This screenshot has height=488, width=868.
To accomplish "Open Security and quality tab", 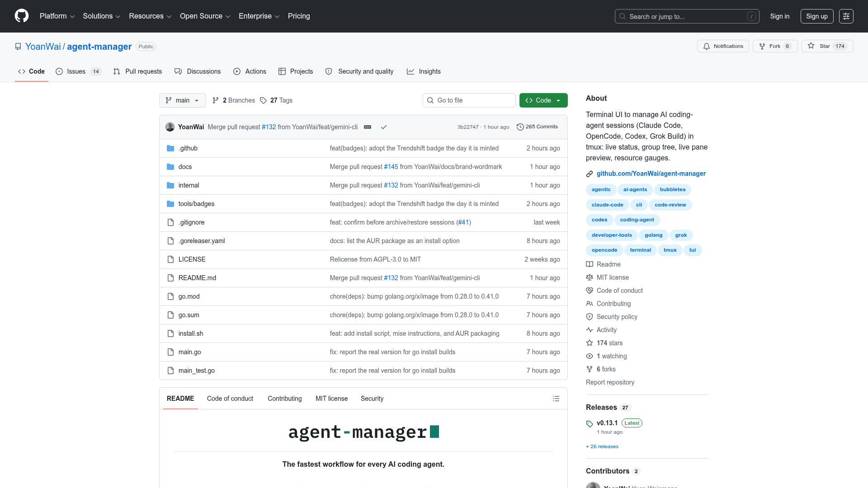I will pos(359,71).
